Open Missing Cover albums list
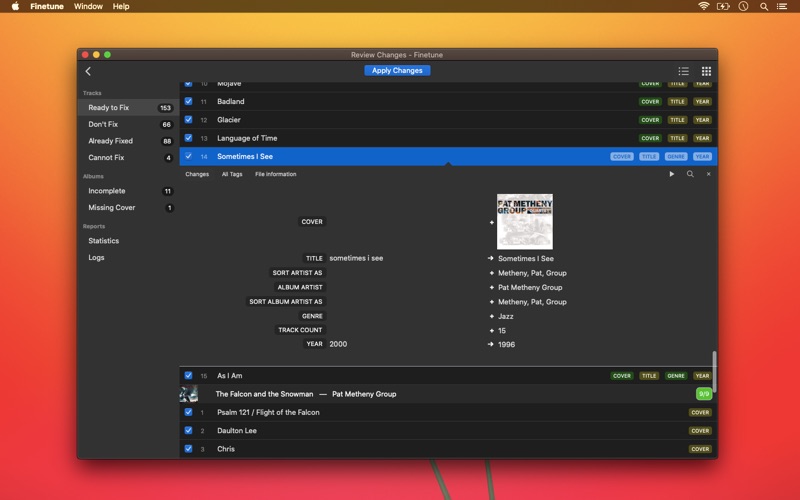 click(128, 208)
